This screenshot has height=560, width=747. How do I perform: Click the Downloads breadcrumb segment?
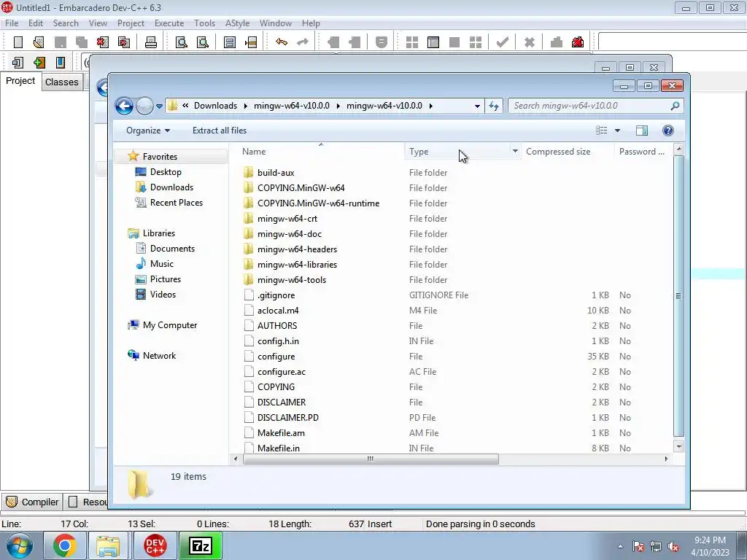point(215,106)
